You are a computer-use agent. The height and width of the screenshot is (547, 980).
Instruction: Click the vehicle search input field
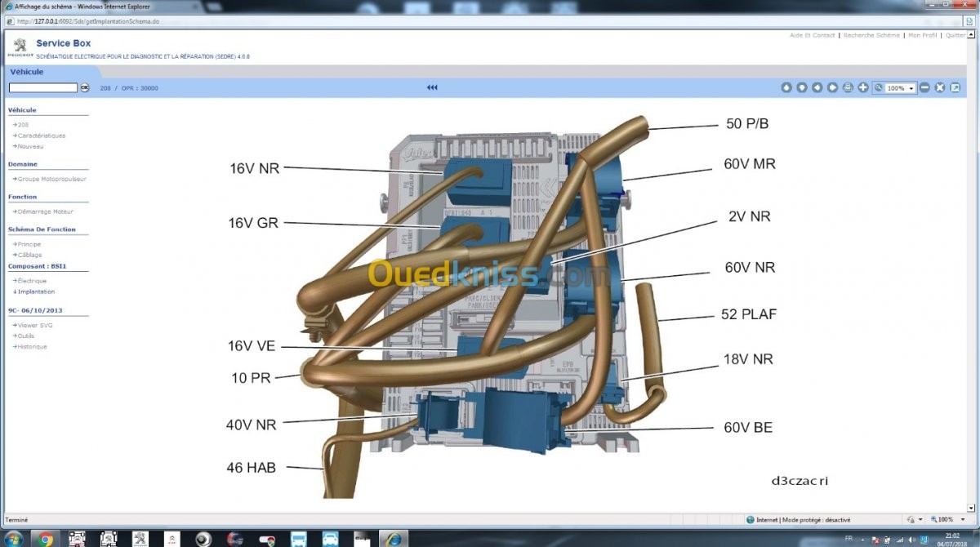point(43,87)
